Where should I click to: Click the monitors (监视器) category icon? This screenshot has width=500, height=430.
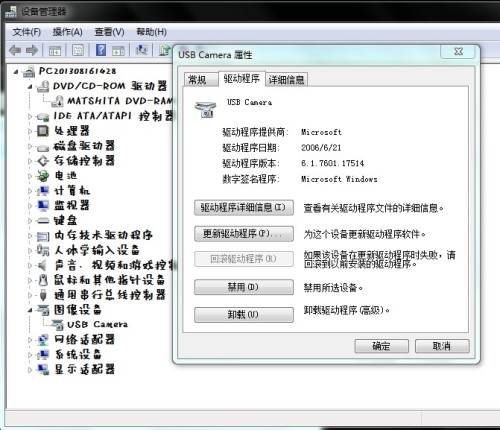(x=43, y=206)
